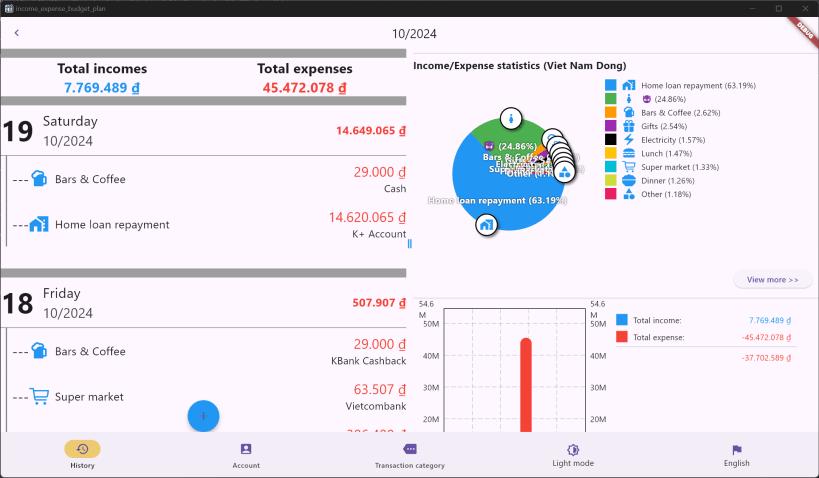Open Saturday 19 day header
The image size is (819, 478).
[203, 131]
